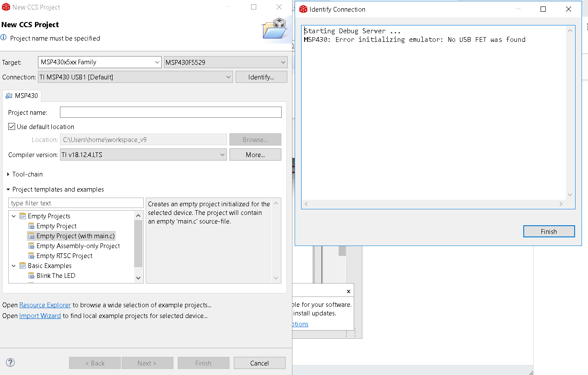This screenshot has width=588, height=375.
Task: Click the Identify... button
Action: tap(261, 77)
